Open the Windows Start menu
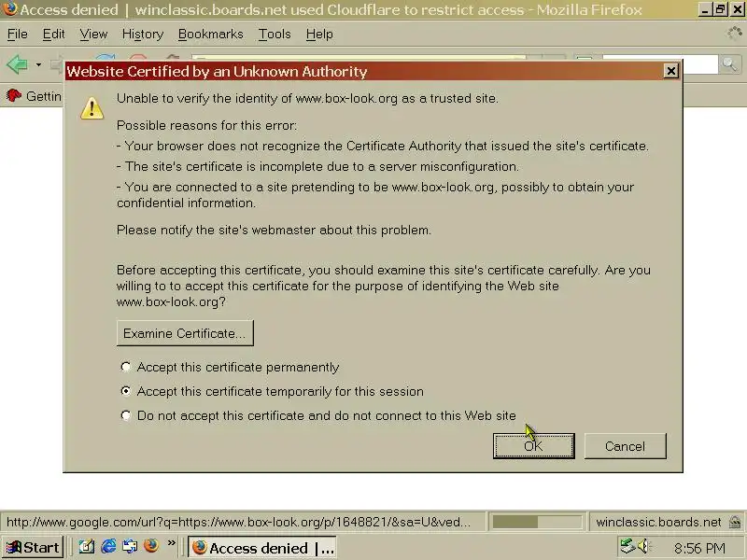 coord(33,547)
